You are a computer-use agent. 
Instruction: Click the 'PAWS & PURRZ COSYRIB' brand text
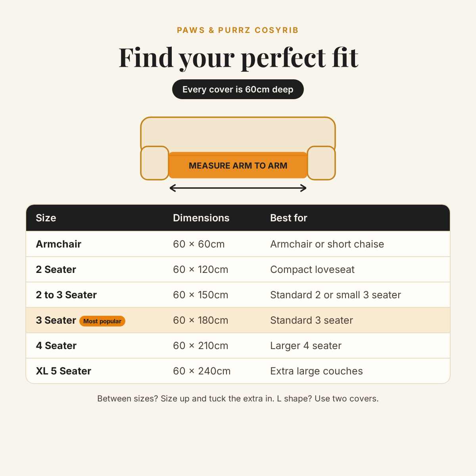point(238,30)
